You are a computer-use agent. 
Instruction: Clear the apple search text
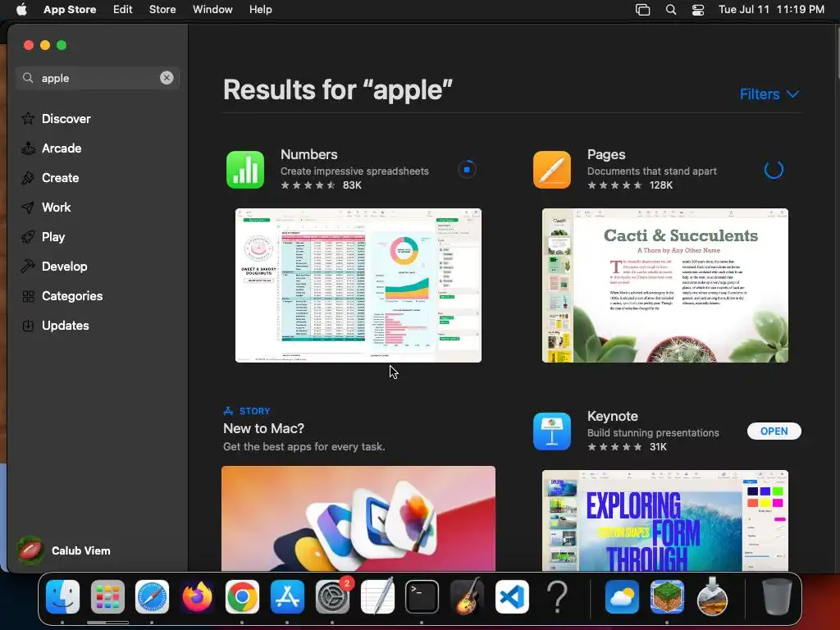(x=167, y=78)
